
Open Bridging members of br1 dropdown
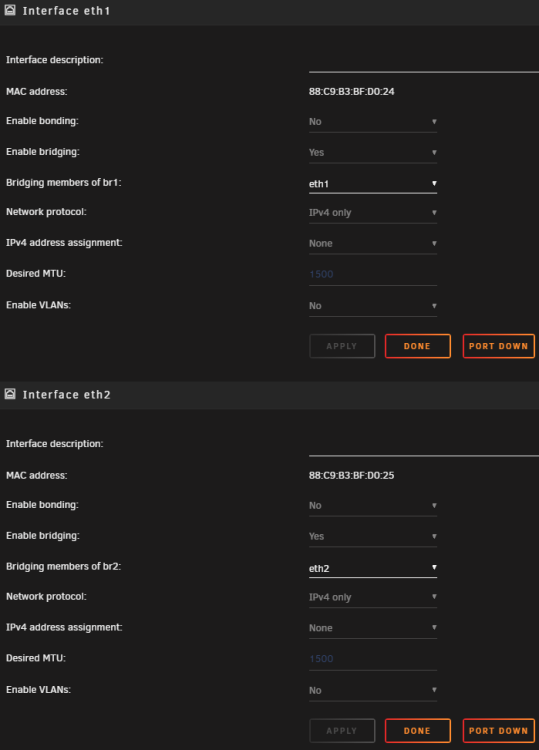click(373, 184)
